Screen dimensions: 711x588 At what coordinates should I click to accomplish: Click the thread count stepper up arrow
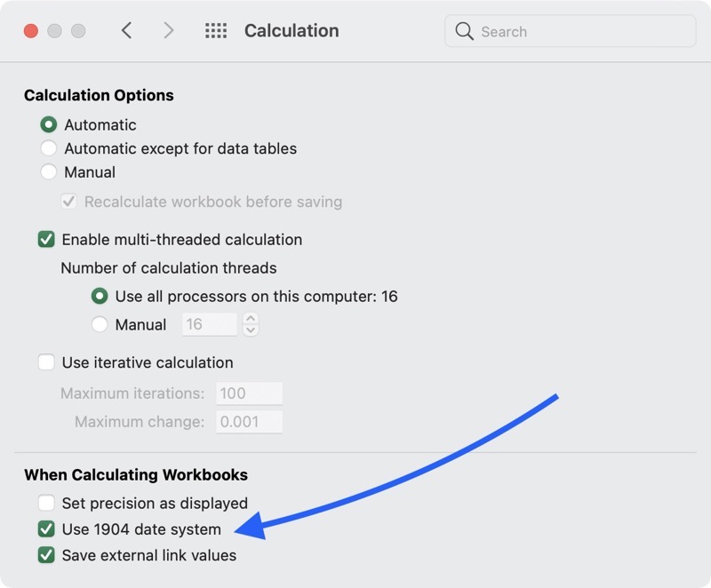click(251, 319)
